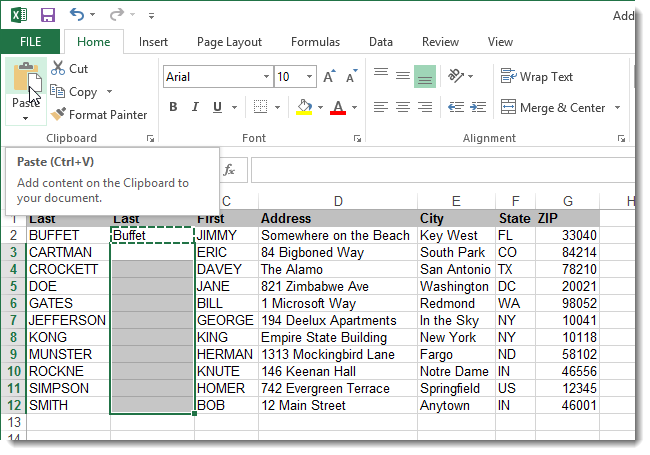Open Merge & Center dropdown arrow
Screen dimensions: 650x455
(617, 108)
